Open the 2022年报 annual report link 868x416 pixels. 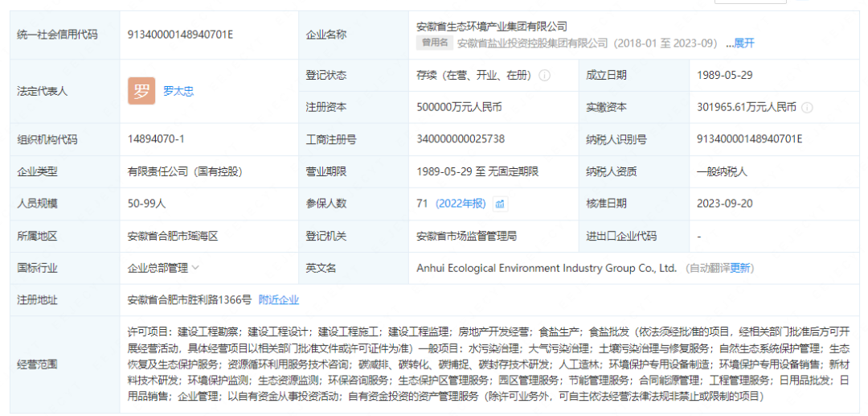(461, 204)
